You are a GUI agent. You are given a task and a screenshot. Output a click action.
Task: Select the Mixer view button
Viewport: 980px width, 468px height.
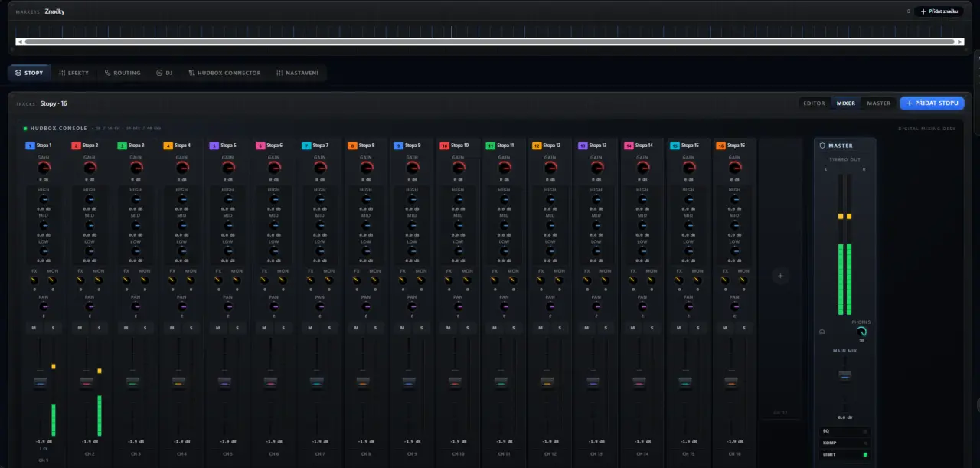pyautogui.click(x=846, y=103)
